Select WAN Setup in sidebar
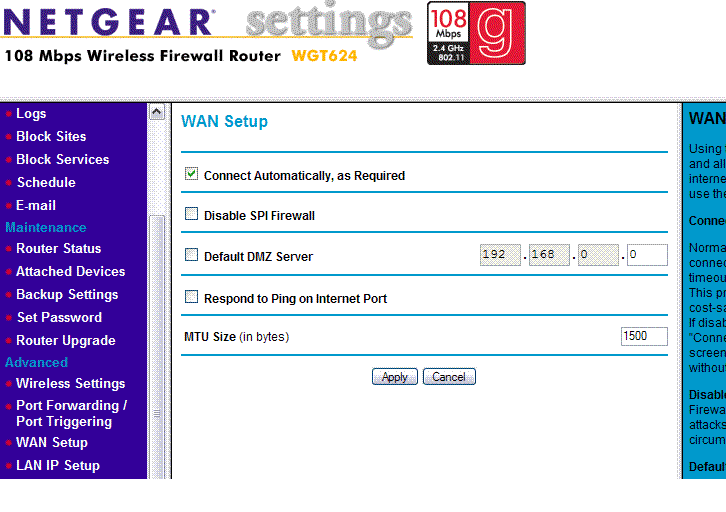726x512 pixels. pyautogui.click(x=52, y=443)
